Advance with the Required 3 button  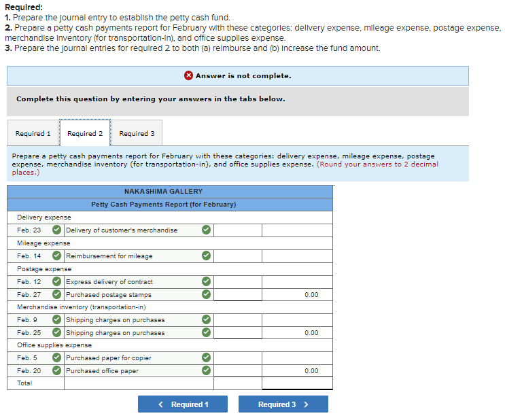coord(283,404)
